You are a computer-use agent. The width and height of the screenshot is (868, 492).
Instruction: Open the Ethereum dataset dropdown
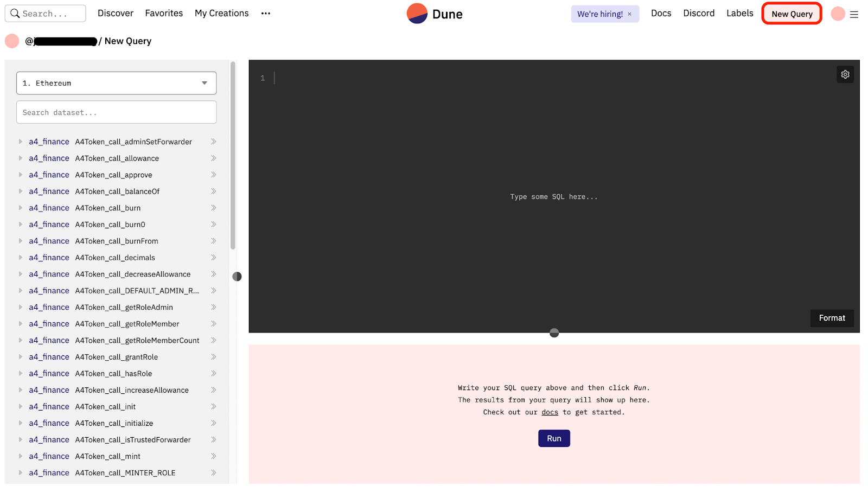click(x=116, y=83)
